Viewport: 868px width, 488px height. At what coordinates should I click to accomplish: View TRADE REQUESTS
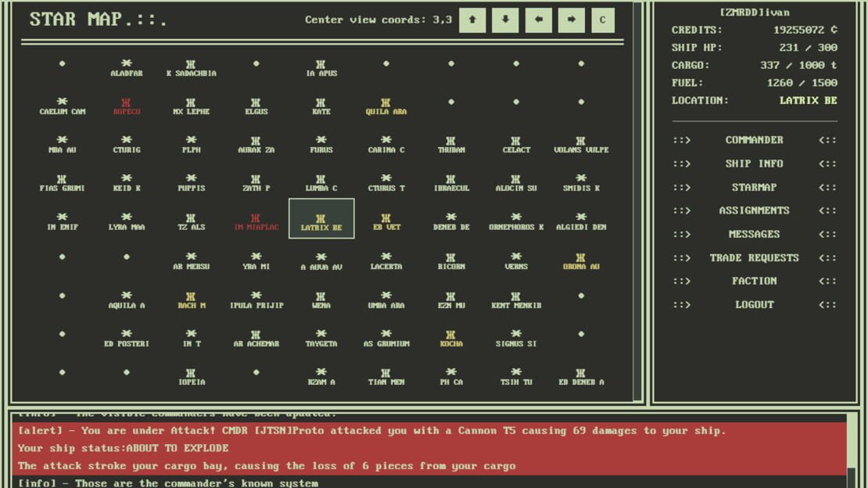755,257
